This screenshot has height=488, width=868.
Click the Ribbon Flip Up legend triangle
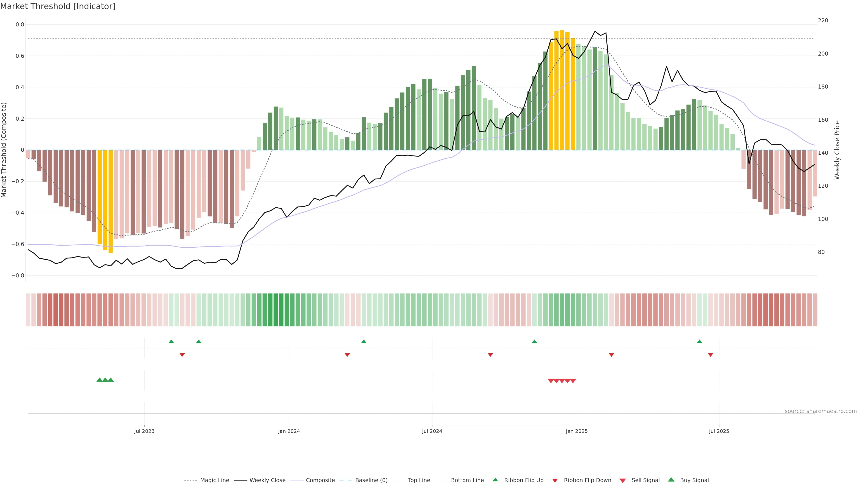pos(495,480)
